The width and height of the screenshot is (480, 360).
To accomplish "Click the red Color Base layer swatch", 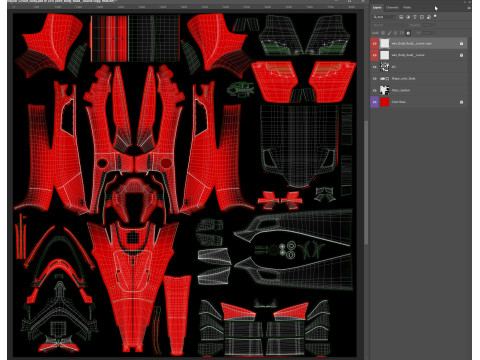I will pos(385,102).
